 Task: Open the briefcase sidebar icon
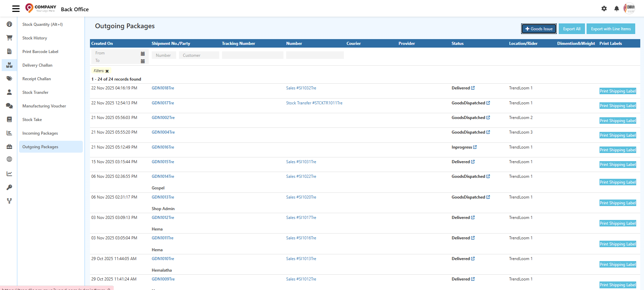(9, 147)
